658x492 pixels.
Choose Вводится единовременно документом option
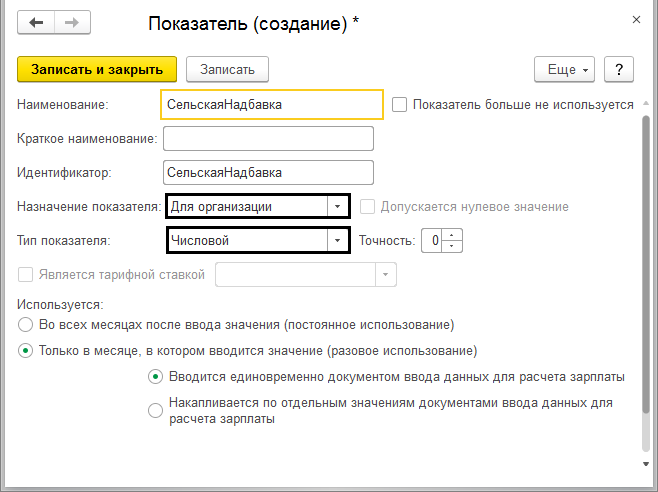click(155, 377)
